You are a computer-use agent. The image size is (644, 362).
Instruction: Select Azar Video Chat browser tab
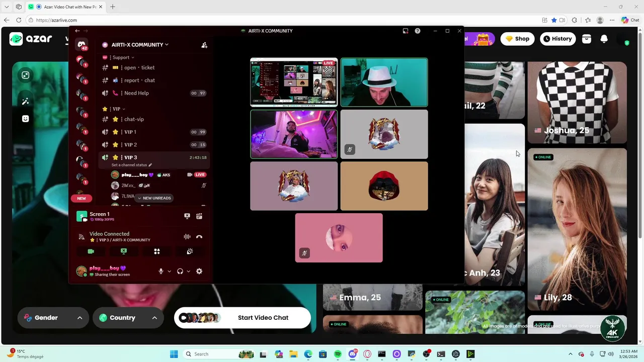[x=65, y=7]
